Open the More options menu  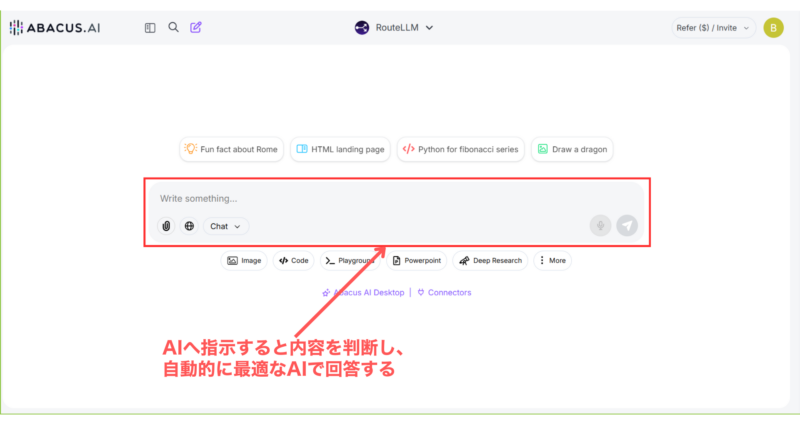[553, 260]
